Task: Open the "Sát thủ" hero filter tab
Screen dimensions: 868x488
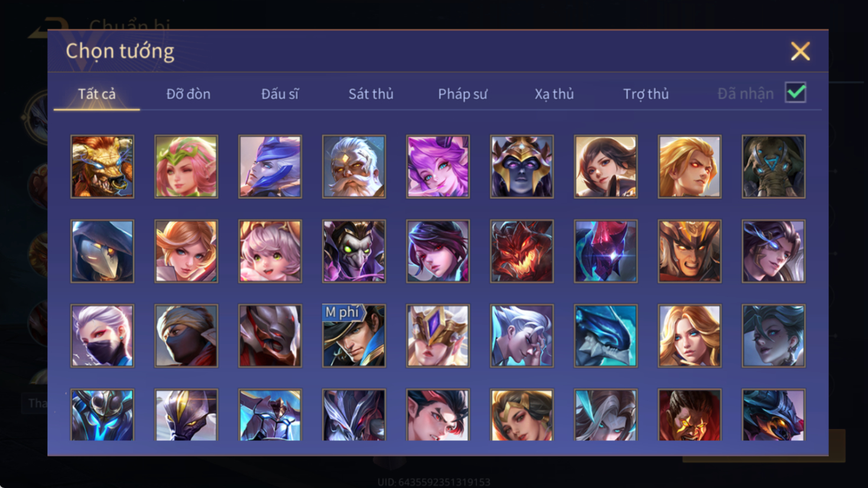Action: [370, 94]
